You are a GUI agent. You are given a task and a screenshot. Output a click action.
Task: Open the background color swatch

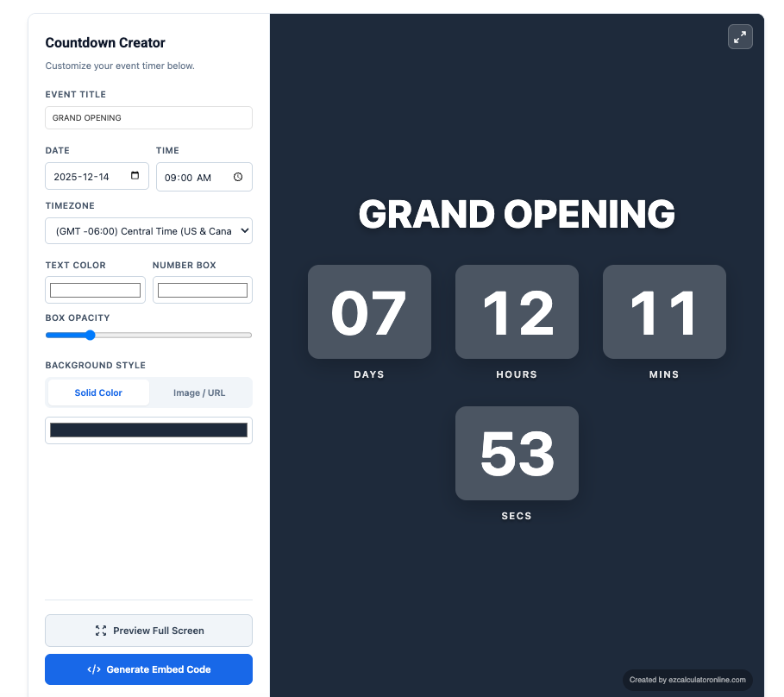click(148, 430)
